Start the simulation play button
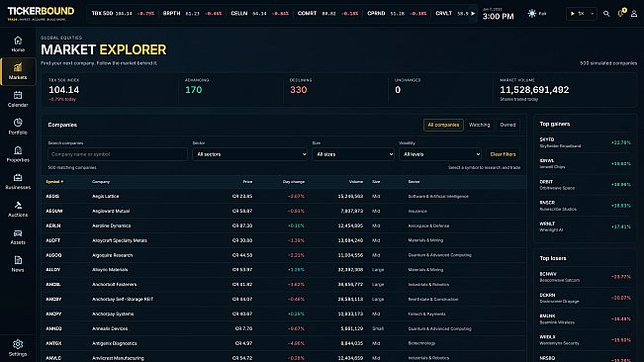 pyautogui.click(x=573, y=14)
